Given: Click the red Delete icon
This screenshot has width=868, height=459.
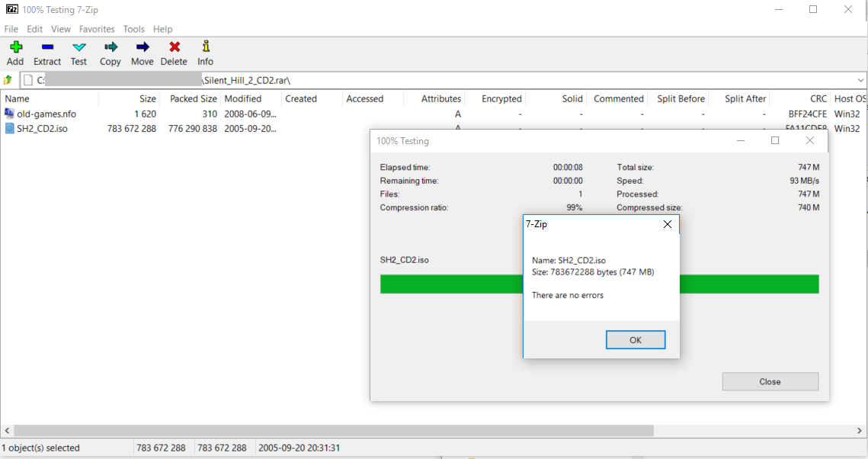Looking at the screenshot, I should (x=175, y=47).
